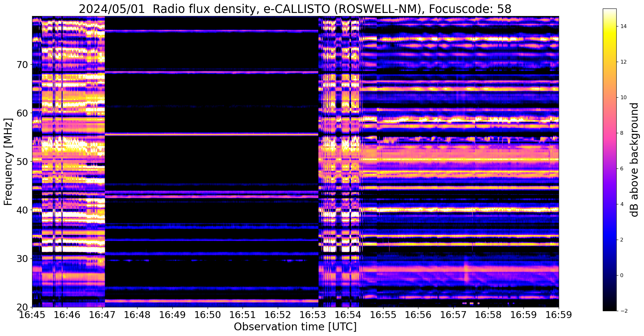Click the 16:47 time tick label
Viewport: 644px width, 336px height.
pos(102,315)
